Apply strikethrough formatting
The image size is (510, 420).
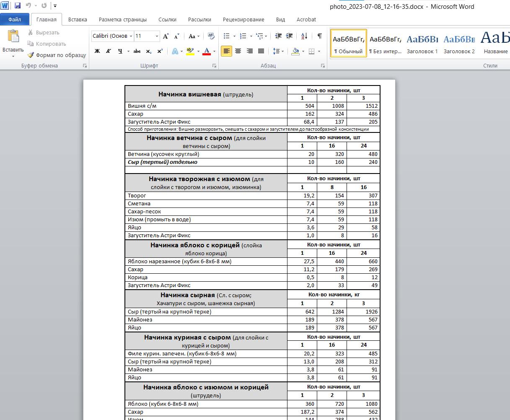(137, 51)
